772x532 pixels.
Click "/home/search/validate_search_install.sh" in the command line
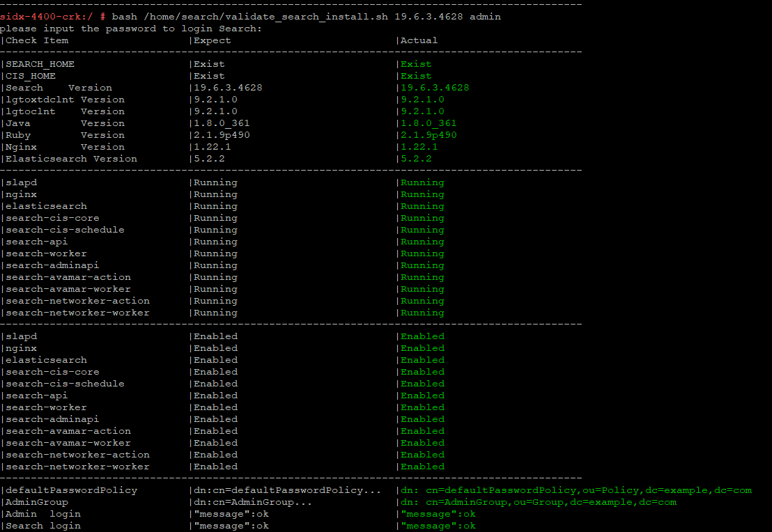[266, 17]
